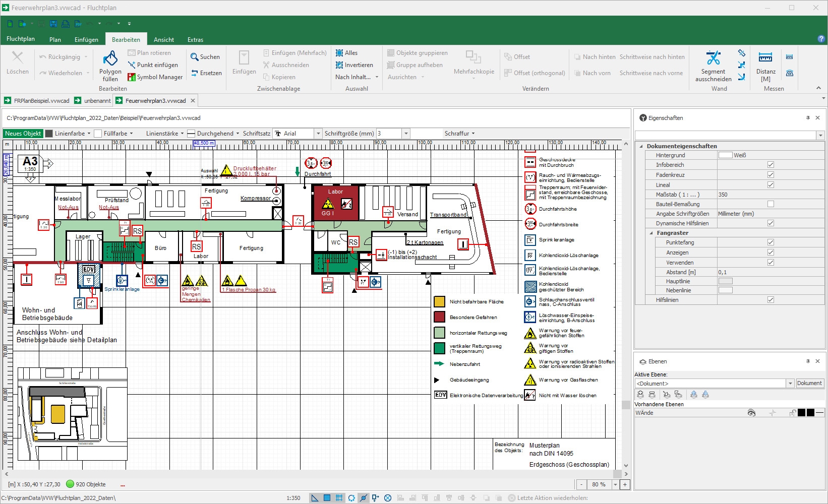Toggle WÄnde layer visibility eye
Screen dimensions: 828x504
[751, 413]
